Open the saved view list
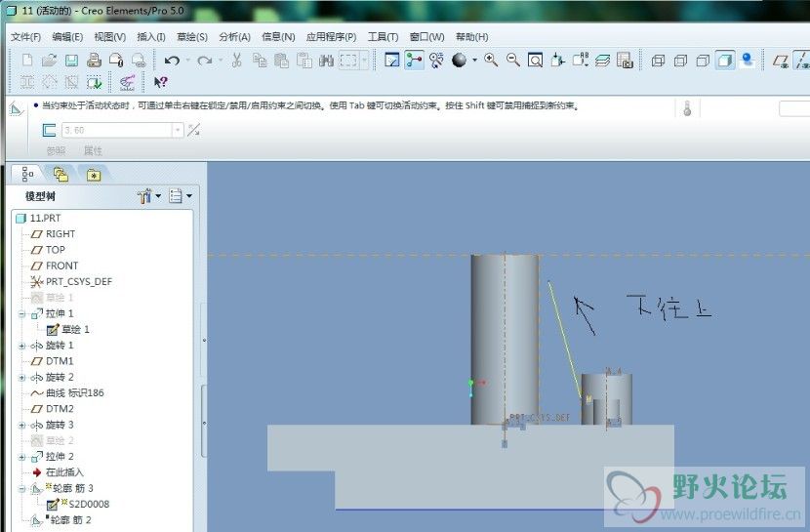The height and width of the screenshot is (532, 810). point(580,61)
